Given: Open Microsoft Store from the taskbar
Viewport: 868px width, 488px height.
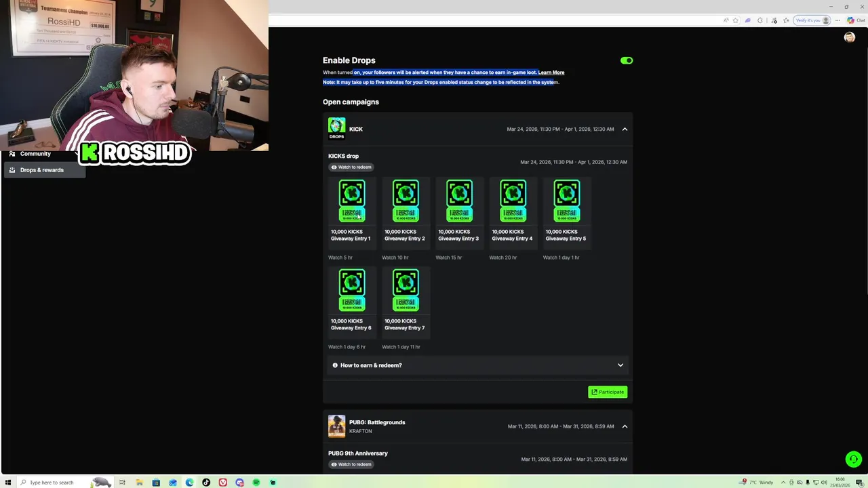Looking at the screenshot, I should click(x=156, y=483).
